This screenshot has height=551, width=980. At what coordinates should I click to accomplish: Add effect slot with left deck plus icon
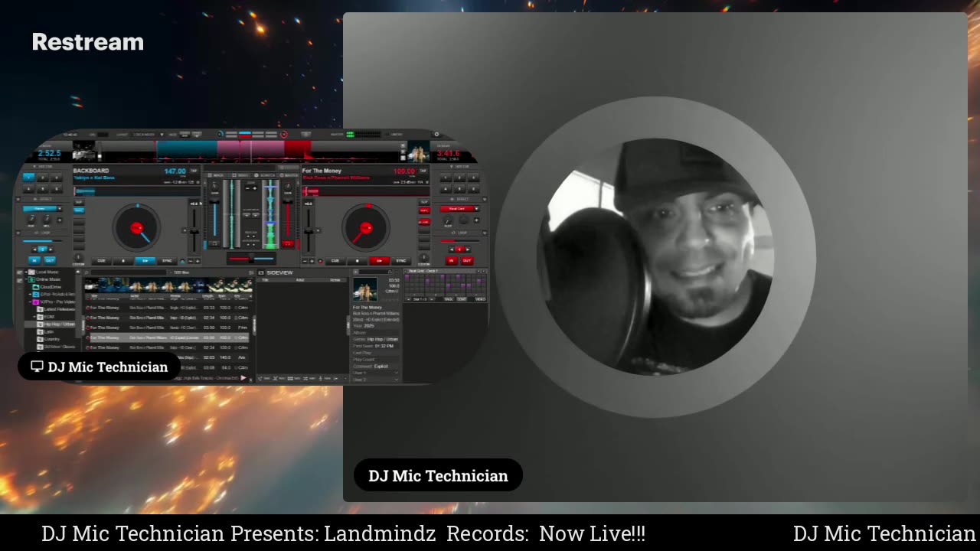[x=59, y=220]
